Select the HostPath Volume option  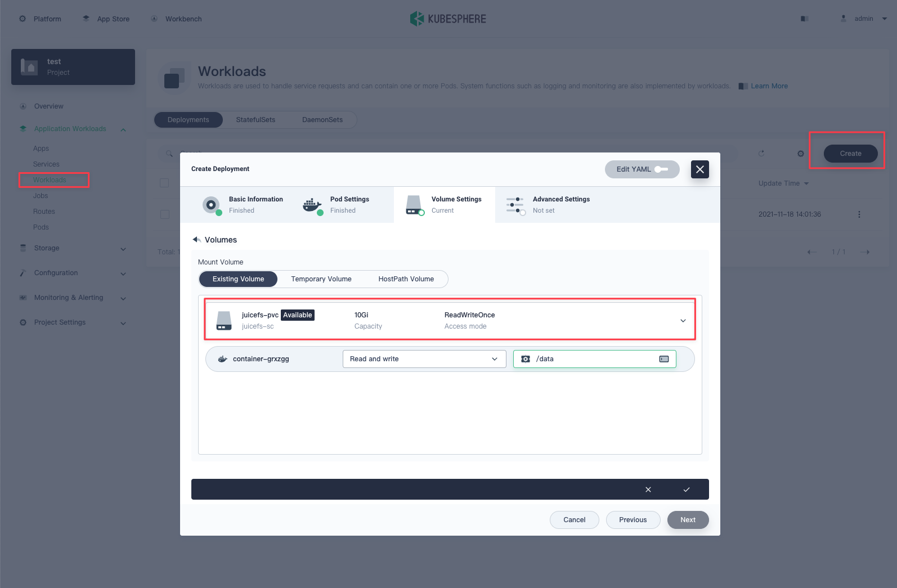[406, 279]
